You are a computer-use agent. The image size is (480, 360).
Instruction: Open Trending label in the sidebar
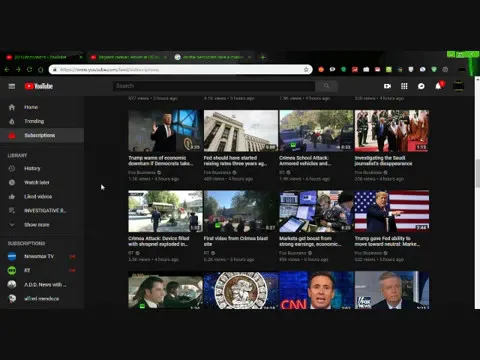[x=34, y=121]
